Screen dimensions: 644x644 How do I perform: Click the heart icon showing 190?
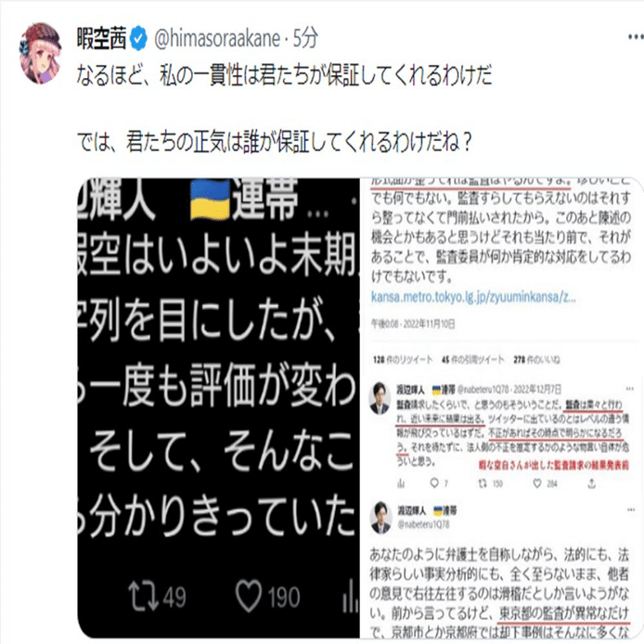tap(248, 596)
